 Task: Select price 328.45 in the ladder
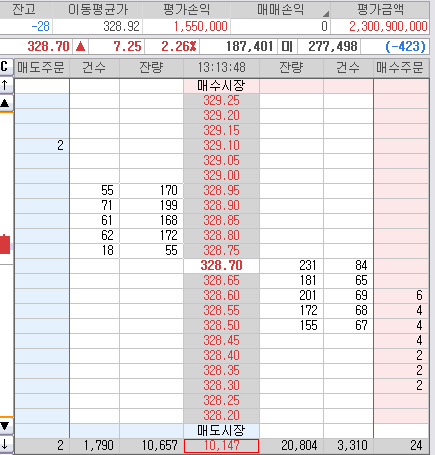(221, 341)
